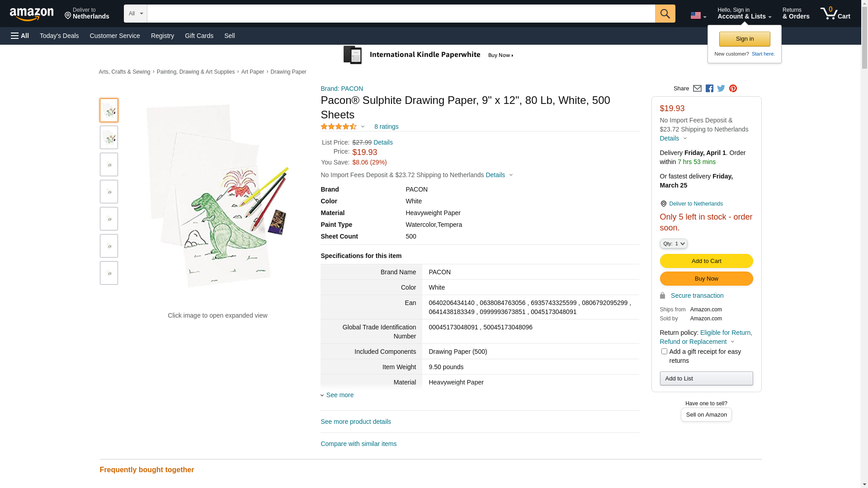The image size is (868, 488).
Task: Share product via email icon
Action: (697, 89)
